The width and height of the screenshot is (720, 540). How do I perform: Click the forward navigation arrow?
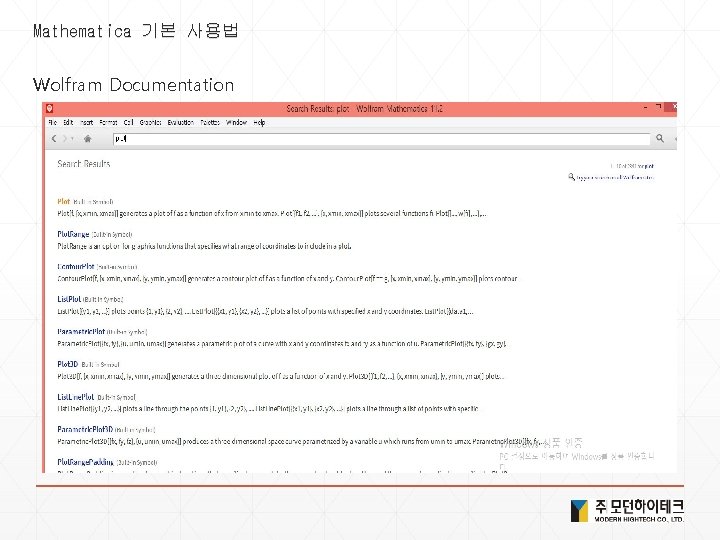click(65, 138)
